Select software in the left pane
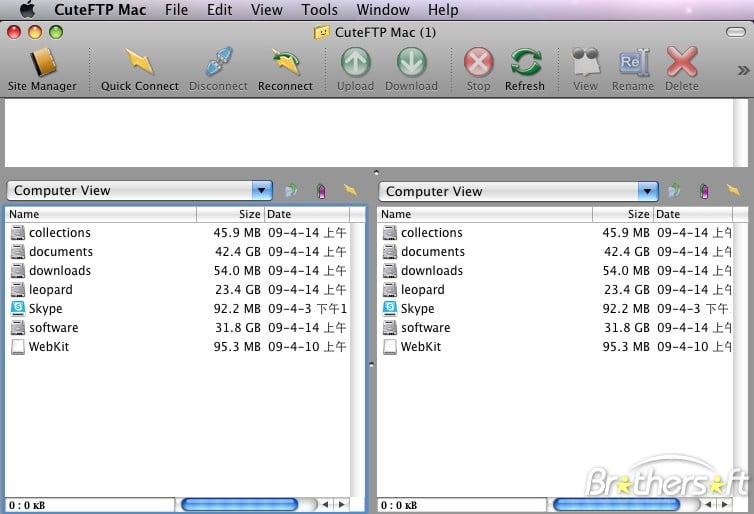This screenshot has width=754, height=514. [x=178, y=327]
